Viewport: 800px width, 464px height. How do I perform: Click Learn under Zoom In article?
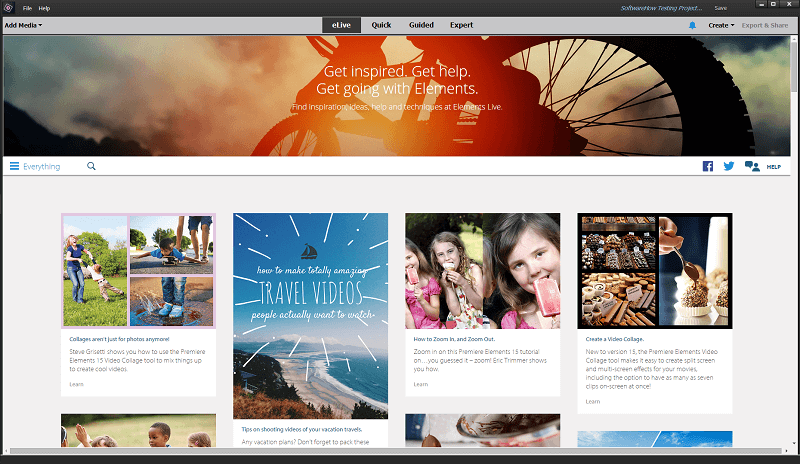[421, 384]
